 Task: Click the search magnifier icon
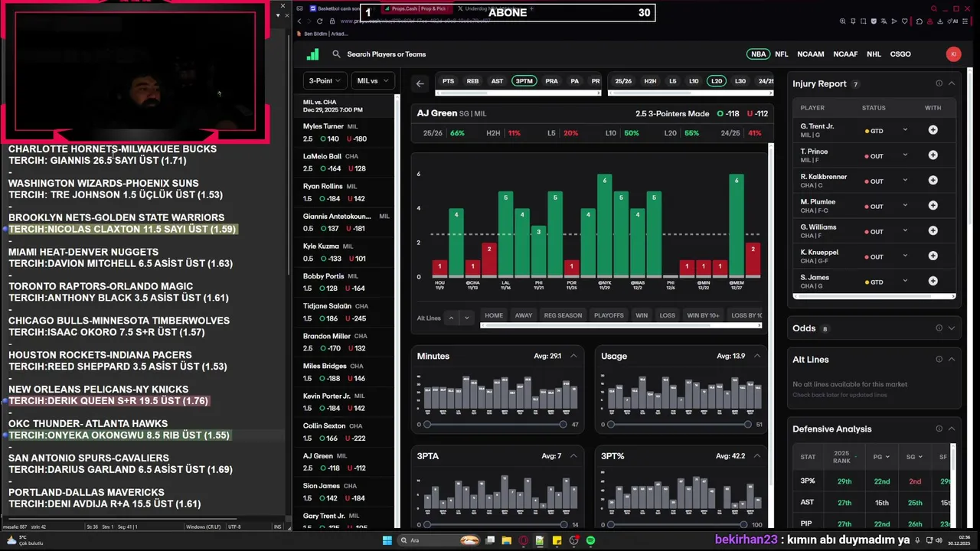click(x=336, y=54)
